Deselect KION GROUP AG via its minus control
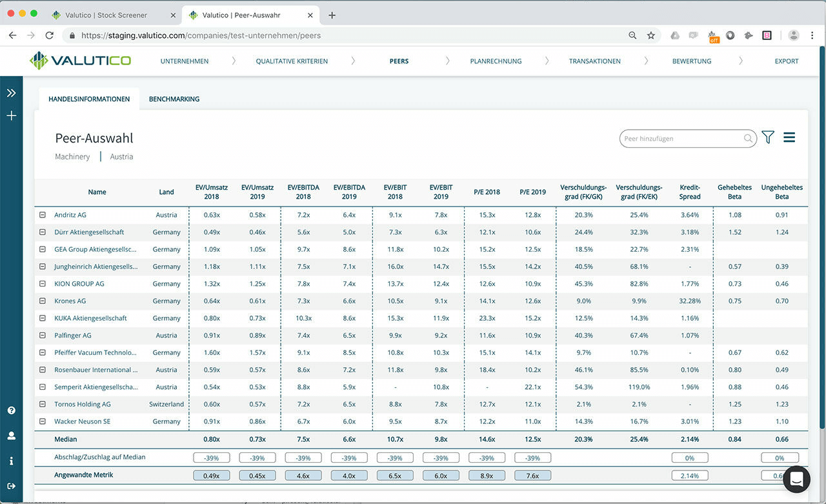Viewport: 826px width, 504px height. (x=41, y=283)
